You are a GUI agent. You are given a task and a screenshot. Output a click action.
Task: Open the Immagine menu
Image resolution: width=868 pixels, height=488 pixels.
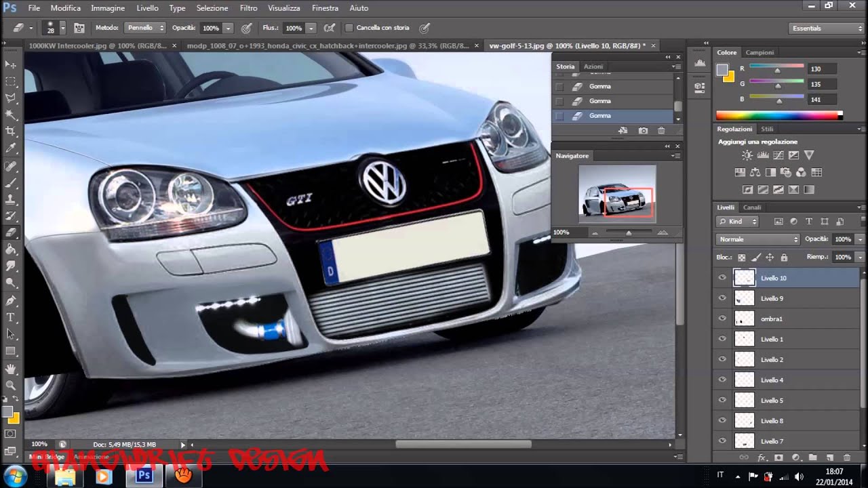coord(108,8)
